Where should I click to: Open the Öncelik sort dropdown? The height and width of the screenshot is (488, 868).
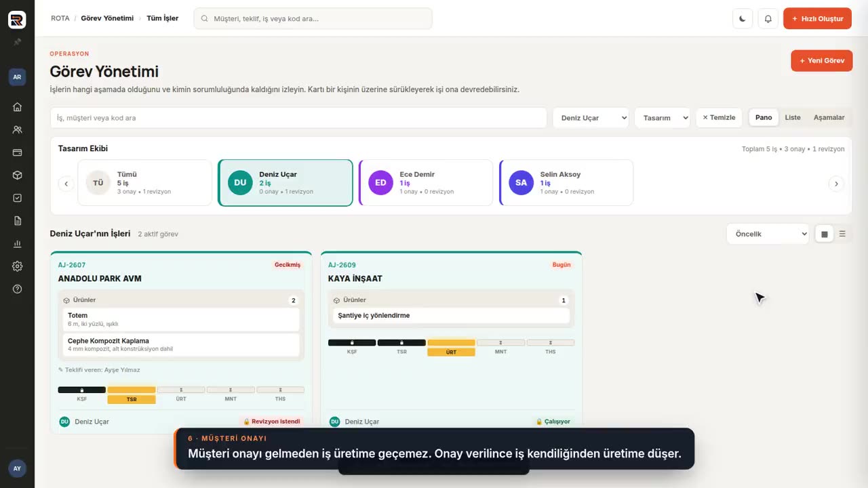tap(768, 234)
